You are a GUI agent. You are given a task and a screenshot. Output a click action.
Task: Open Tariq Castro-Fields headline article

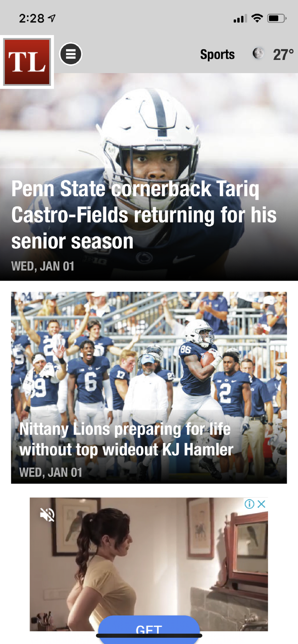[144, 215]
